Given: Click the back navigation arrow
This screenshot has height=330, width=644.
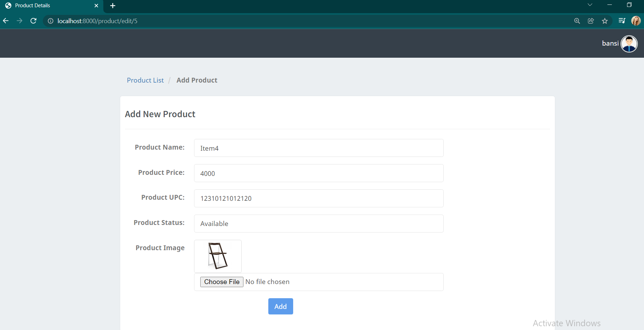Looking at the screenshot, I should click(6, 21).
